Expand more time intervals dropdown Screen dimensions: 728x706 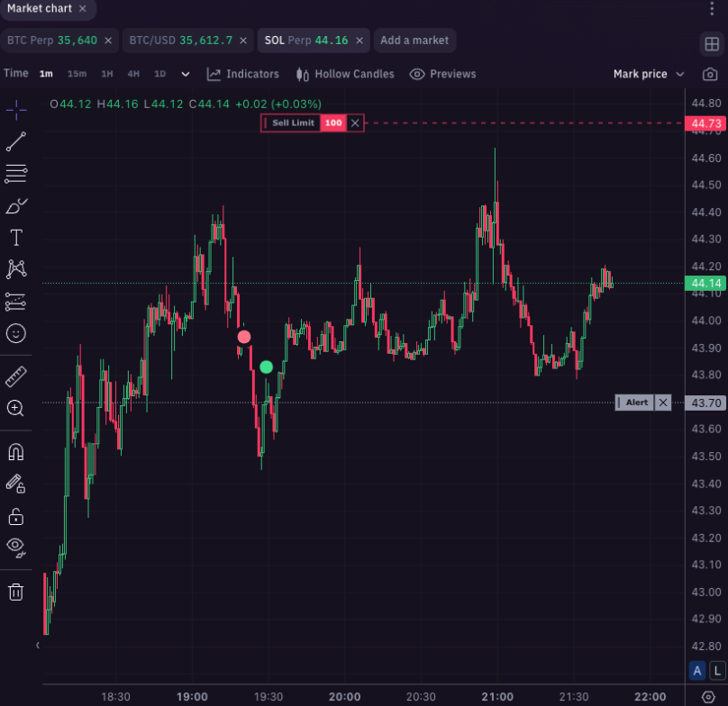tap(186, 74)
